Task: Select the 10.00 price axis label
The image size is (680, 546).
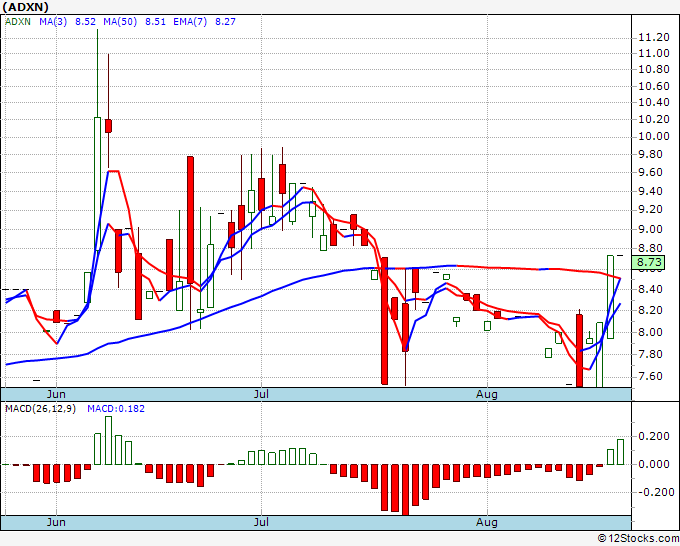Action: point(654,137)
